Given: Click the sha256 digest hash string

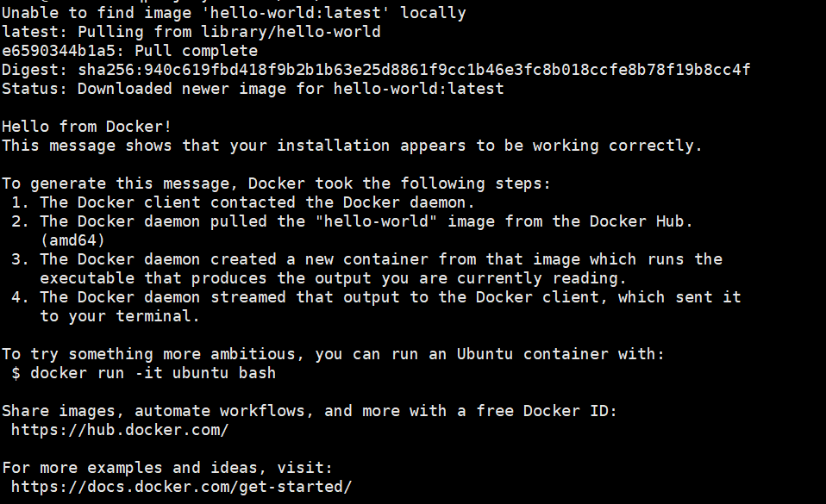Looking at the screenshot, I should pyautogui.click(x=414, y=70).
